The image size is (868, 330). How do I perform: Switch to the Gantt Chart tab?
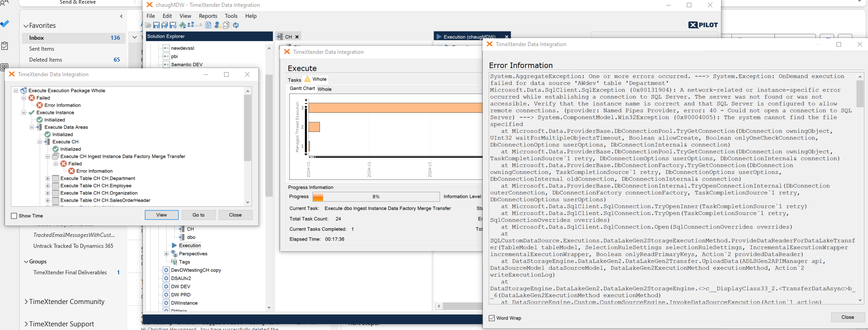302,89
